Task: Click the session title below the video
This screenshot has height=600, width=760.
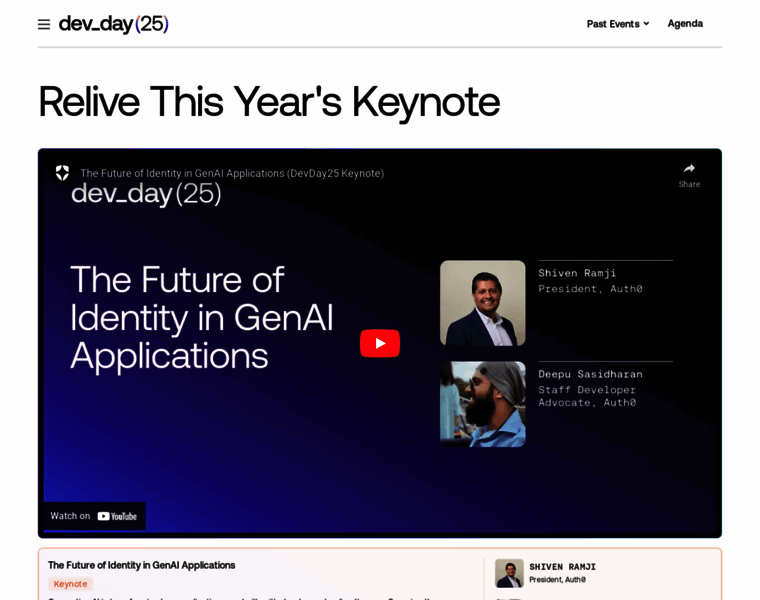Action: [x=141, y=565]
